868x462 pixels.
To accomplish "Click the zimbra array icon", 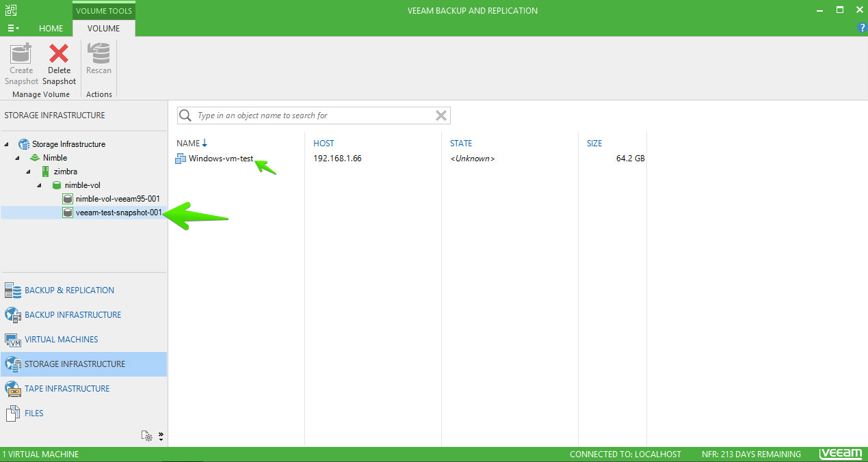I will tap(46, 172).
